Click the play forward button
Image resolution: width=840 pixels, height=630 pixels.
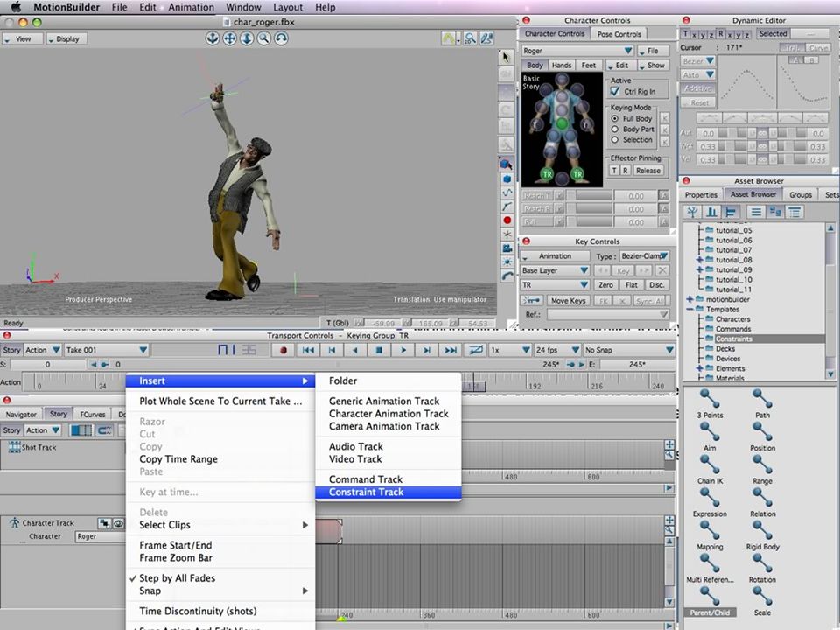tap(402, 350)
